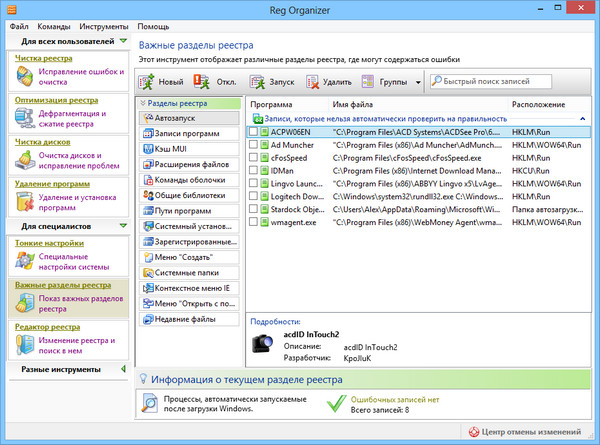Viewport: 600px width, 445px height.
Task: Toggle the ACPW06EN entry checkbox
Action: click(254, 131)
